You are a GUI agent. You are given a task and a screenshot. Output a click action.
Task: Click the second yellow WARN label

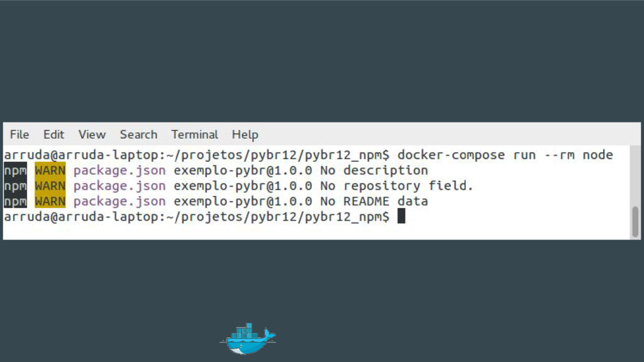(50, 185)
